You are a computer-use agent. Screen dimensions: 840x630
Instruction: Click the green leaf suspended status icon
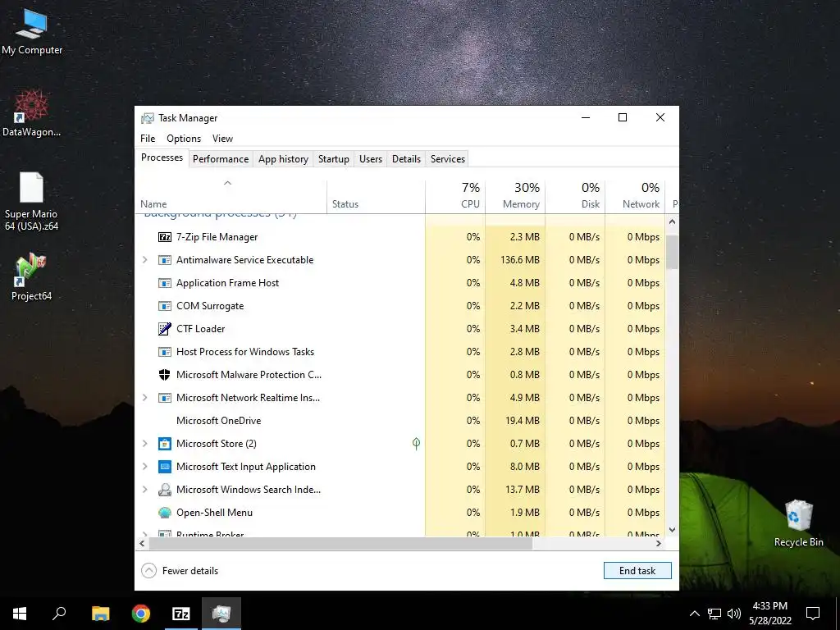(x=416, y=443)
